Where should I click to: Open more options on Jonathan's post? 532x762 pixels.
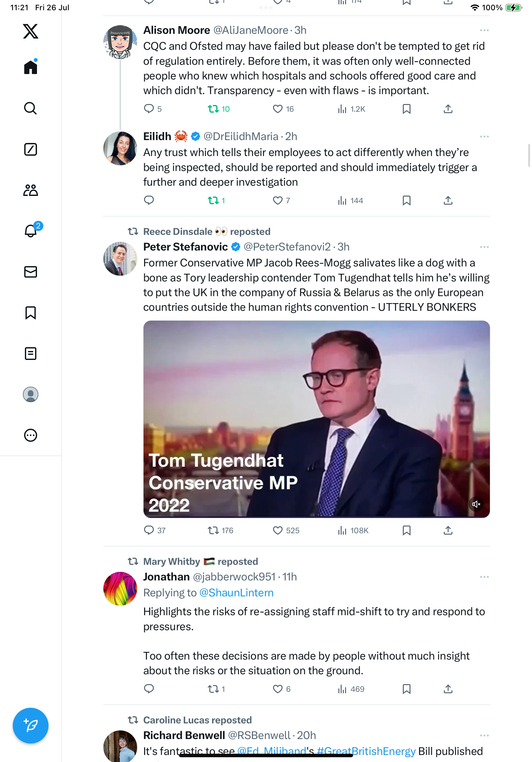(484, 577)
